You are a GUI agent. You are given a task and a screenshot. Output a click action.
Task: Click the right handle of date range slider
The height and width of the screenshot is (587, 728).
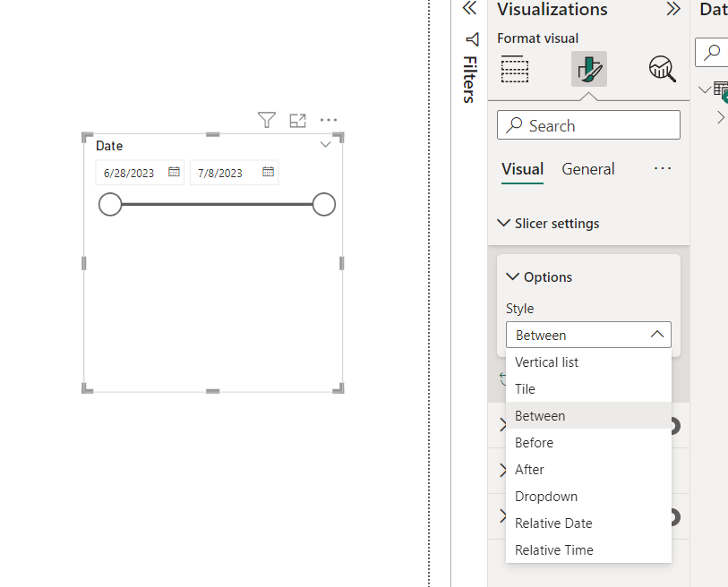click(x=323, y=204)
